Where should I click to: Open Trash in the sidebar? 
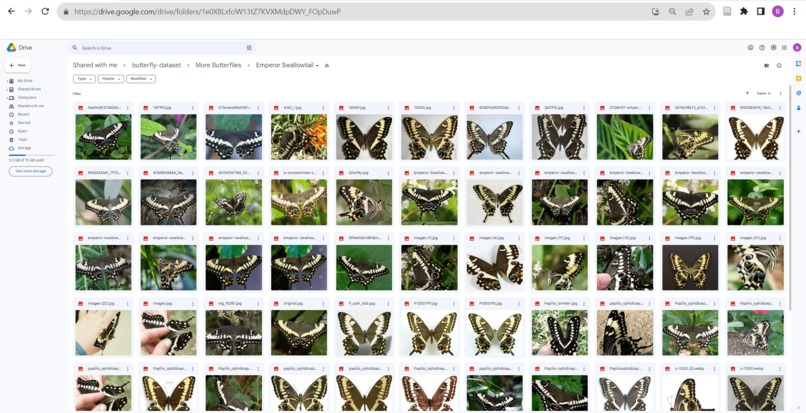click(x=22, y=139)
